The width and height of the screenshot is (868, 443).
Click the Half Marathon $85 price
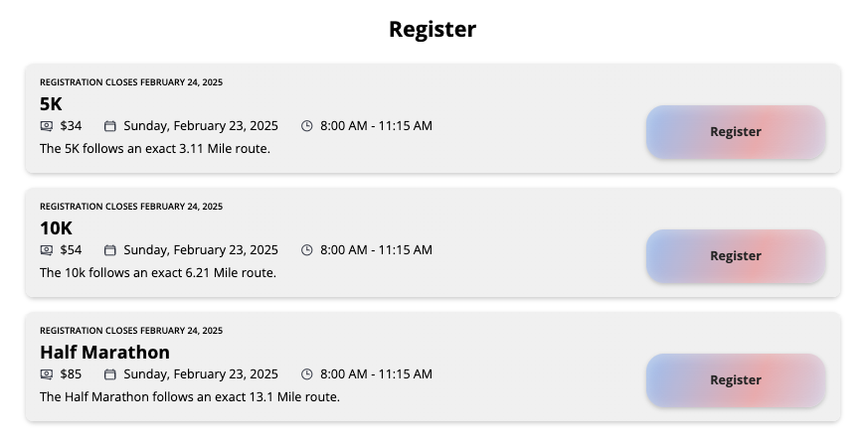coord(71,374)
